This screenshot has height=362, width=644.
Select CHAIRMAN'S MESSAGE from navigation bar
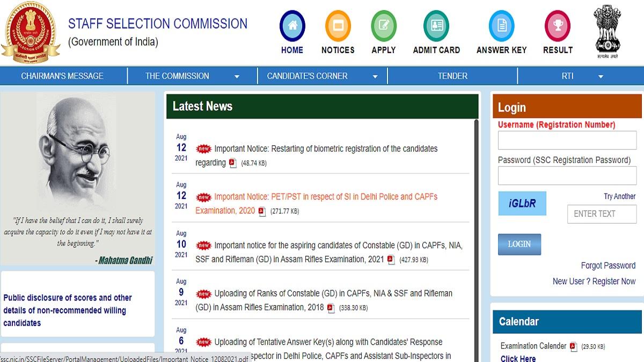(62, 76)
